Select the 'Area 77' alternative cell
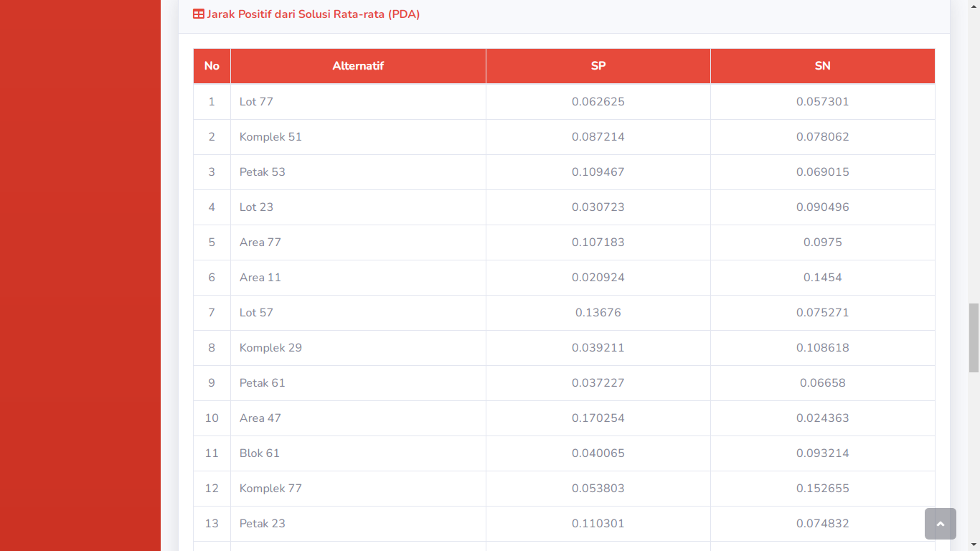Screen dimensions: 980x551 point(358,242)
